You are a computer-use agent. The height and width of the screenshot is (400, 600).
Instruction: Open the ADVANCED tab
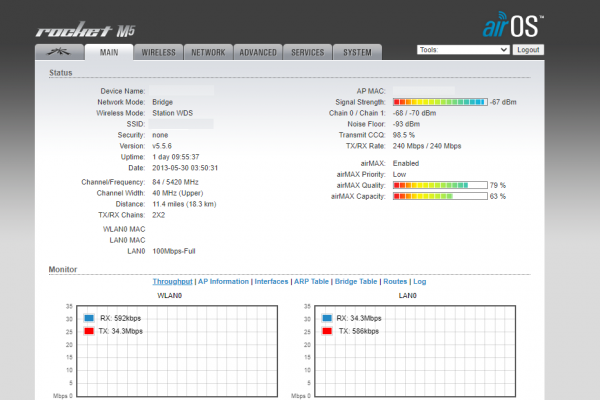258,51
